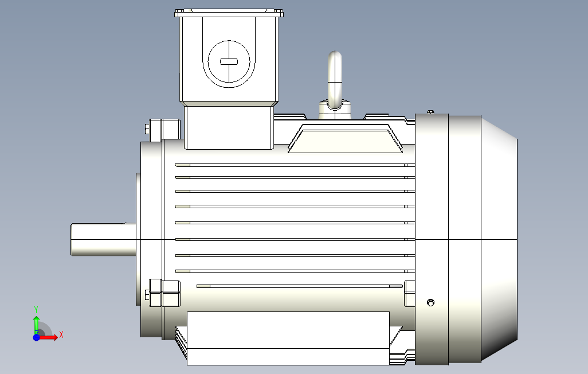Image resolution: width=588 pixels, height=374 pixels.
Task: Click the red X axis arrow of the triad
Action: tap(49, 337)
